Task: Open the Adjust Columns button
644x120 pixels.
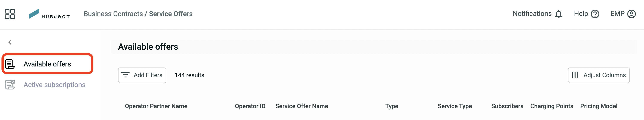Action: tap(598, 75)
